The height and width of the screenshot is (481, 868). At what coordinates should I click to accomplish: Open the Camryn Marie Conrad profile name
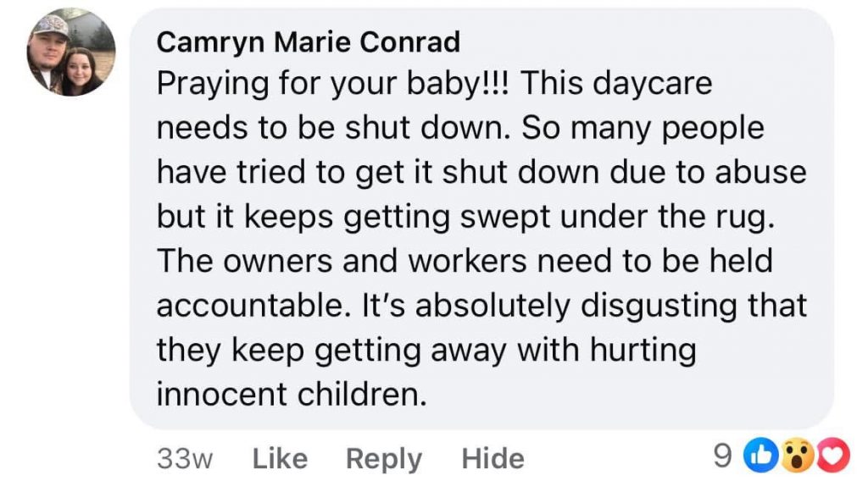(309, 41)
